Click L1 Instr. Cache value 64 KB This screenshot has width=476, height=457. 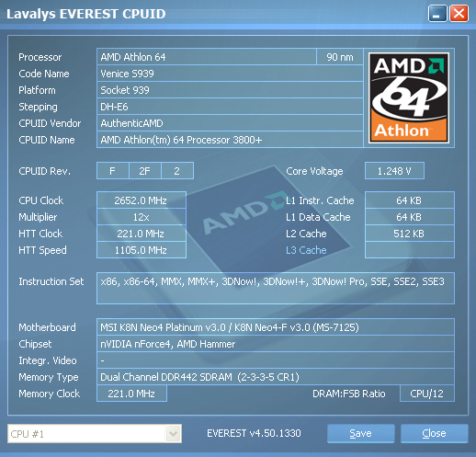click(x=410, y=200)
